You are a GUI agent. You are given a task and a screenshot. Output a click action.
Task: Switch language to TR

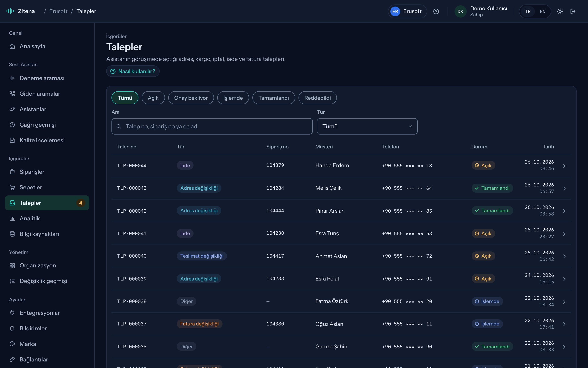(x=528, y=11)
